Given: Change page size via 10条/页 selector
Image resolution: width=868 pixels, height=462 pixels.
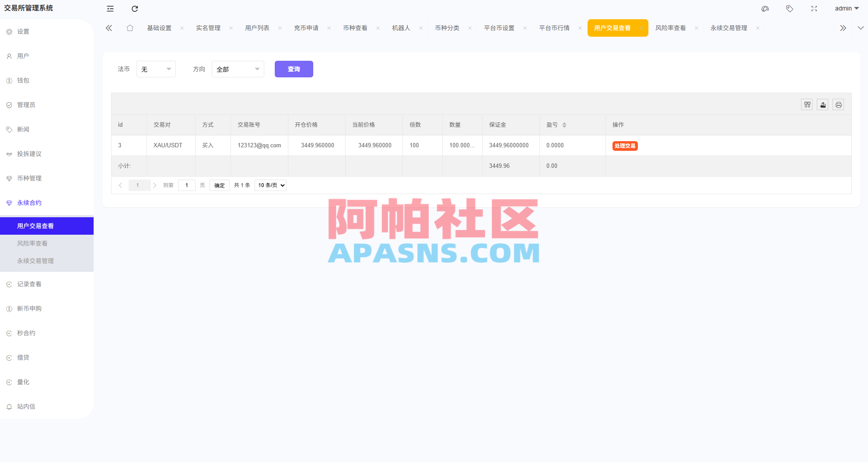Looking at the screenshot, I should (270, 185).
